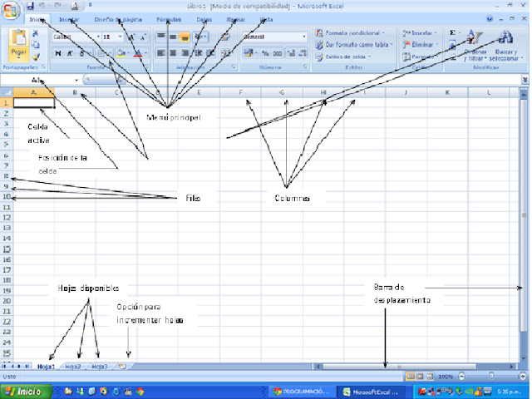Center text horizontally

[173, 53]
